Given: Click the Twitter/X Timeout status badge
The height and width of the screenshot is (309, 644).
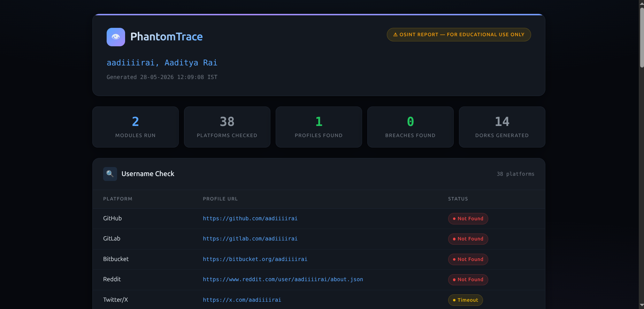Looking at the screenshot, I should [x=466, y=300].
